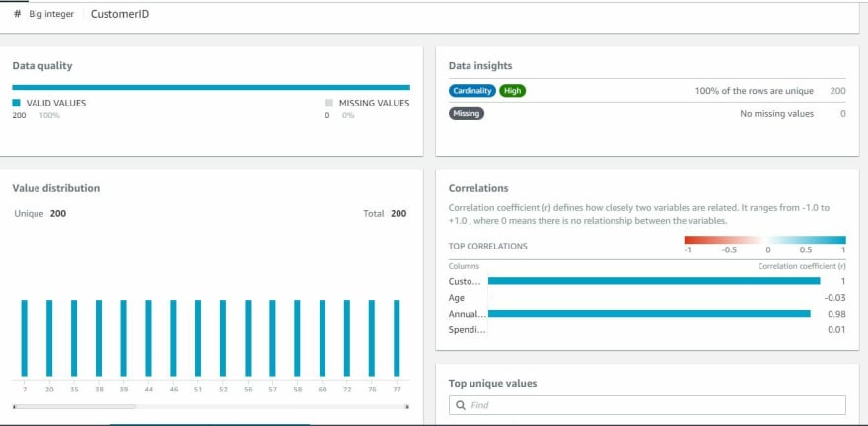Click the Correlations heading
This screenshot has height=426, width=868.
pyautogui.click(x=478, y=188)
